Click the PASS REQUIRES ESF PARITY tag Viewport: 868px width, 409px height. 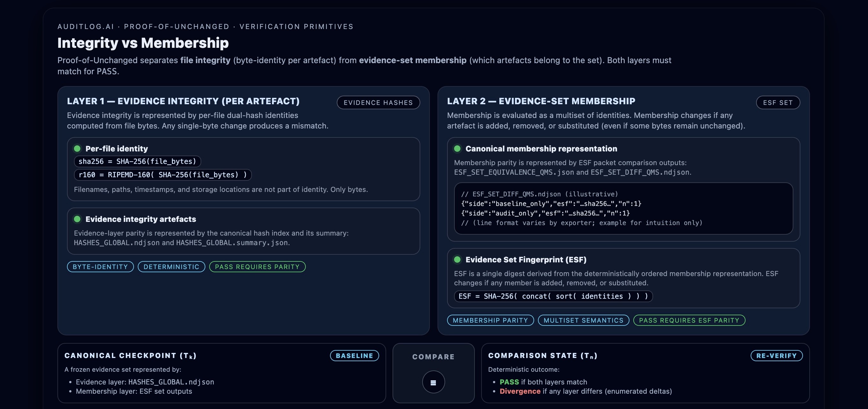click(689, 320)
